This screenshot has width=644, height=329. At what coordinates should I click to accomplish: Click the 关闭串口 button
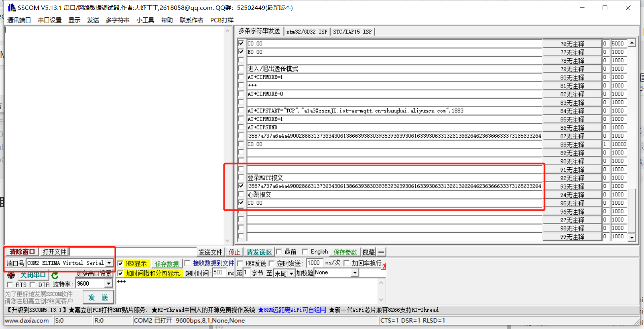pos(33,275)
